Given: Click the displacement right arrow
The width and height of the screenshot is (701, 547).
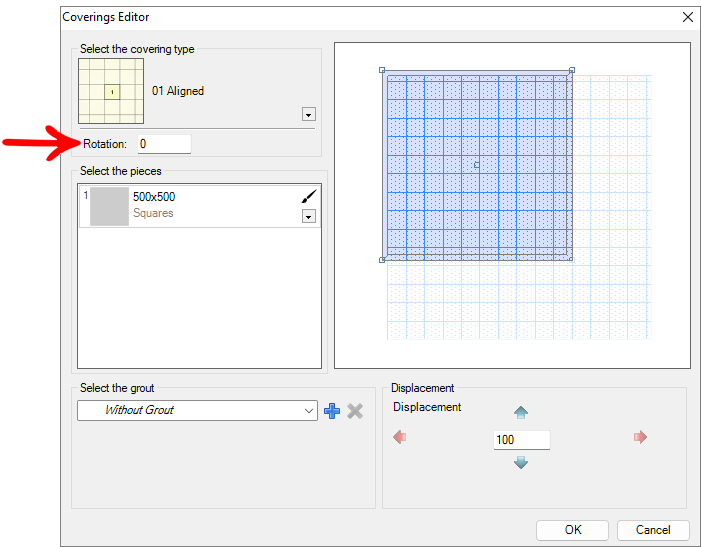Looking at the screenshot, I should click(x=640, y=437).
